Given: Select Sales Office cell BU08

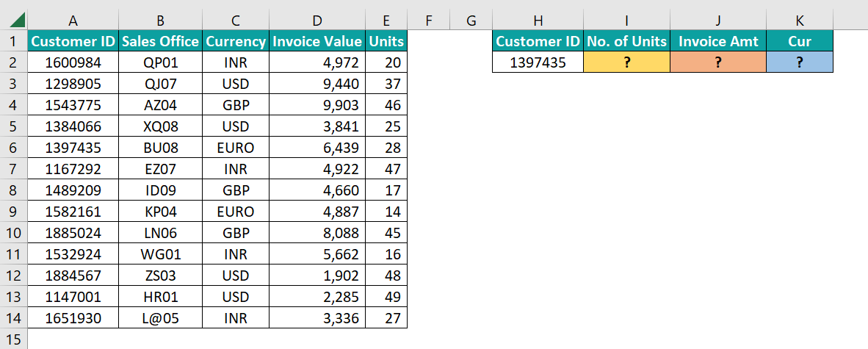Looking at the screenshot, I should coord(160,148).
